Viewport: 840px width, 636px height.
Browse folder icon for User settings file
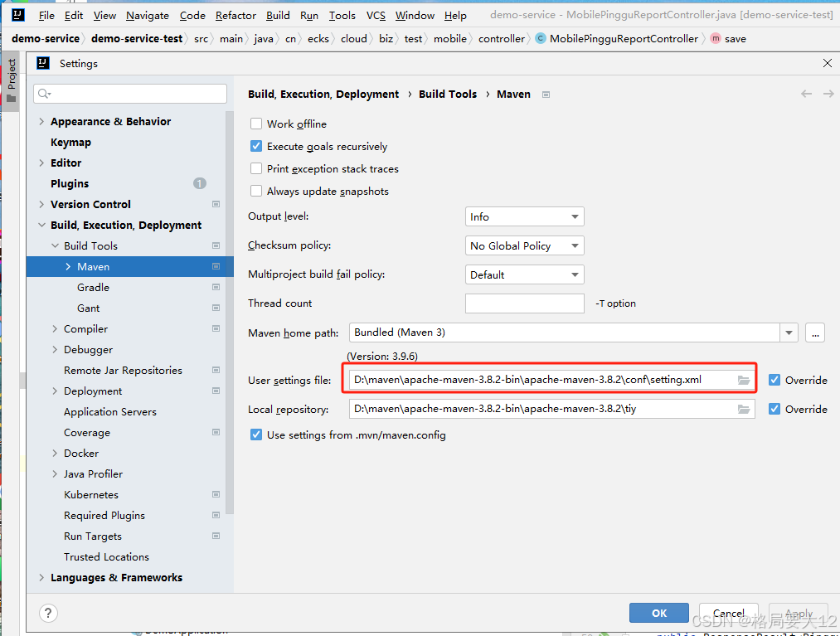(744, 380)
